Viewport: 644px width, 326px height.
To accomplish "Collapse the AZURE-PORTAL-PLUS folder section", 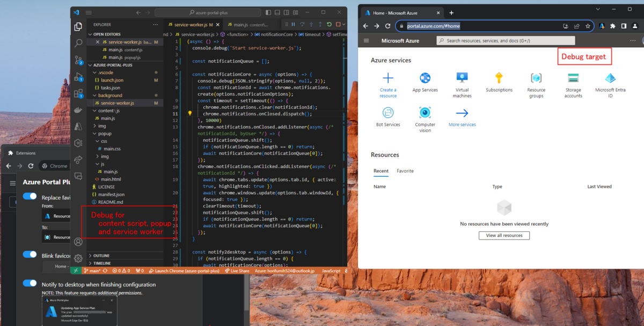I will pos(125,65).
